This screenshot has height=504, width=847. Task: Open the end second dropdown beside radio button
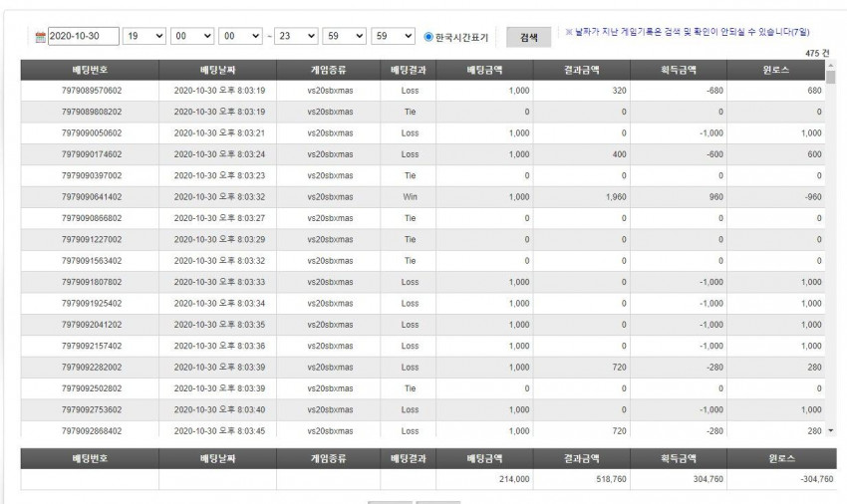pos(393,36)
